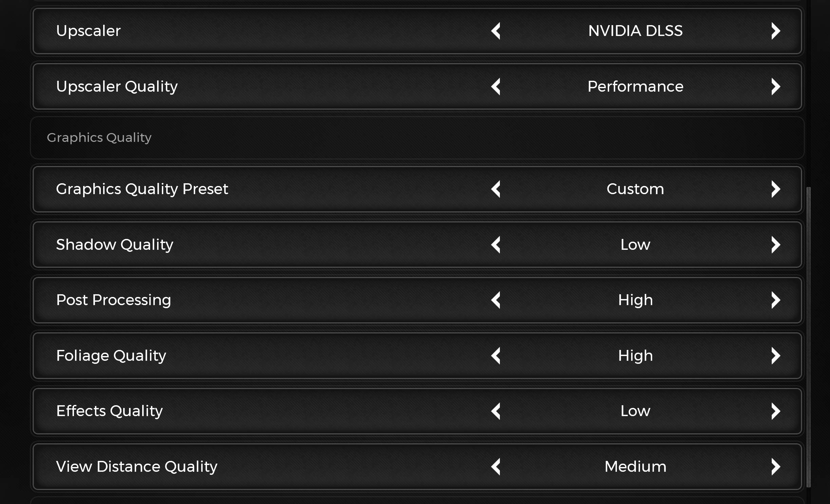The height and width of the screenshot is (504, 830).
Task: Raise Shadow Quality using right arrow
Action: [x=775, y=245]
